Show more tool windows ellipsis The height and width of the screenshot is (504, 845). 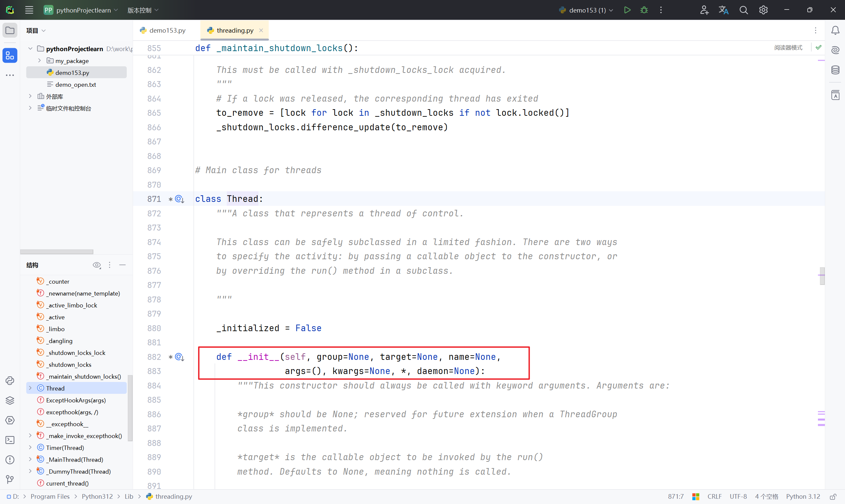[10, 75]
